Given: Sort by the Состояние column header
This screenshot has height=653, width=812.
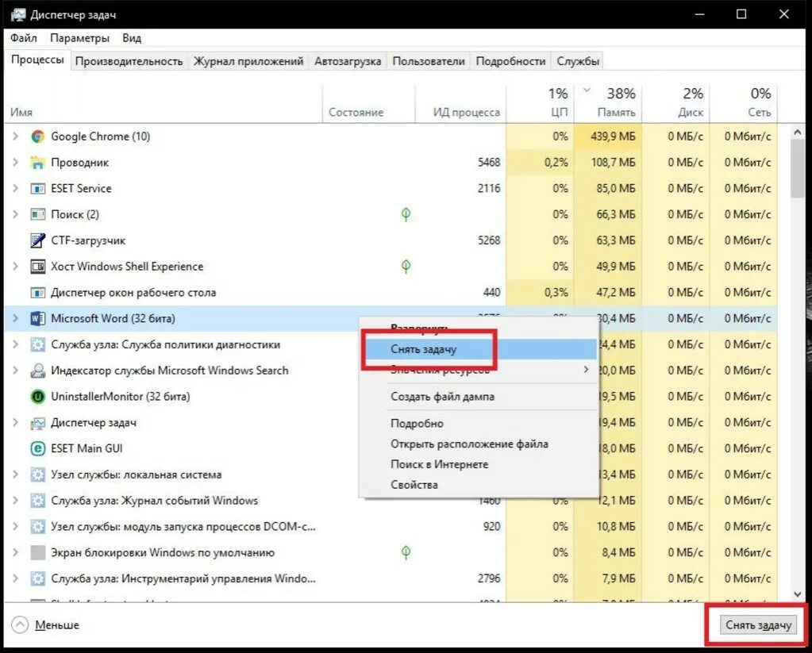Looking at the screenshot, I should (369, 103).
